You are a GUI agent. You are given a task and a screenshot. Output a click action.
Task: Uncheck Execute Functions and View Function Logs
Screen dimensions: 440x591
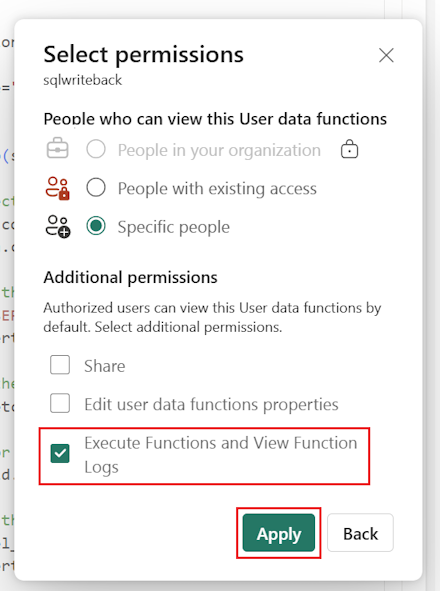(60, 453)
